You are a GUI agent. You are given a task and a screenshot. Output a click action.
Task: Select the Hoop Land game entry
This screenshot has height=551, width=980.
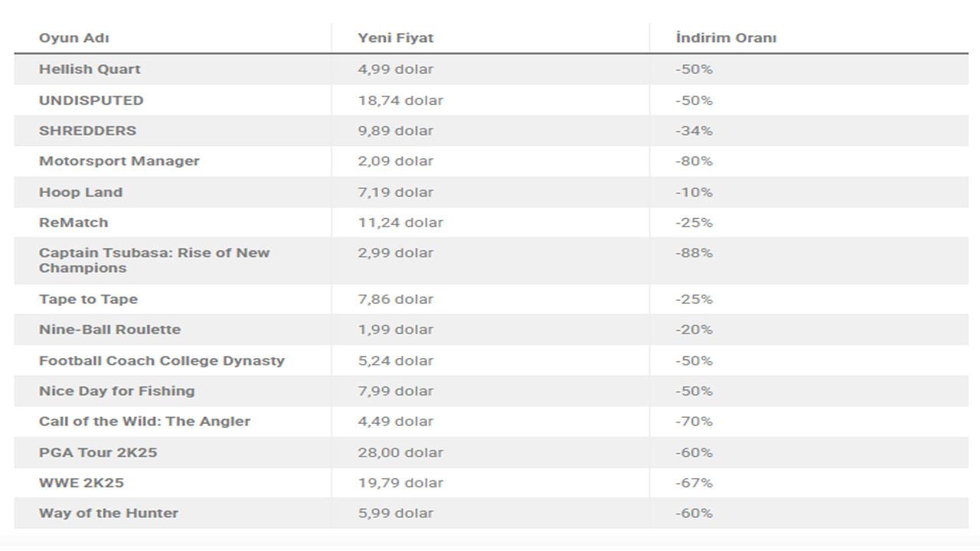pyautogui.click(x=80, y=192)
